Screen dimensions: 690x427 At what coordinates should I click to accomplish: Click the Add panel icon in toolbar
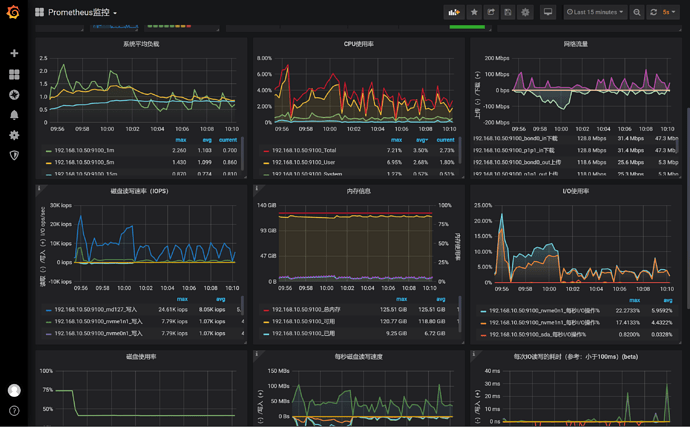[454, 13]
